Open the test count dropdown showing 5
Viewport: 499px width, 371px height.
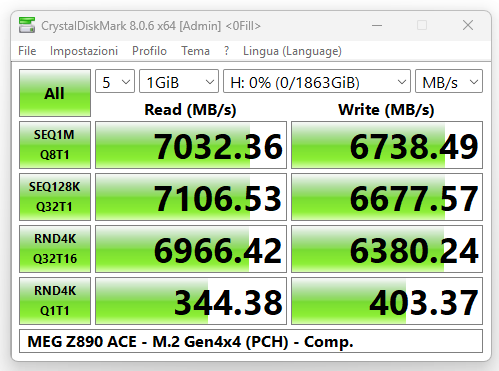tap(115, 81)
